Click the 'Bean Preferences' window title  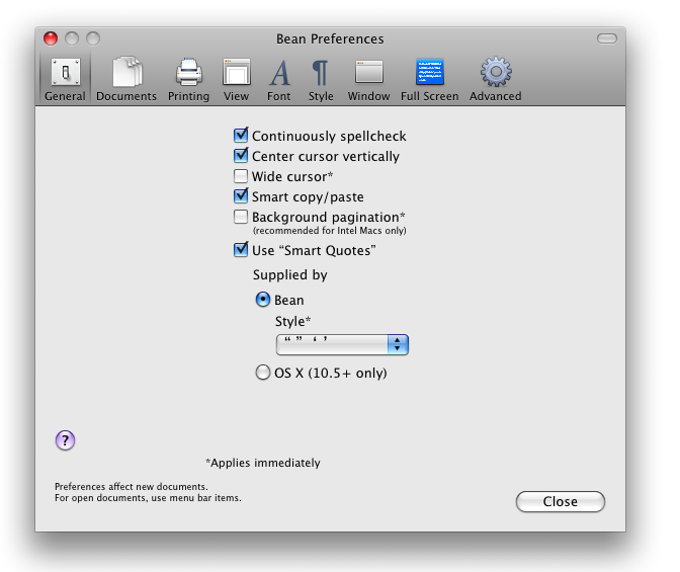tap(330, 39)
